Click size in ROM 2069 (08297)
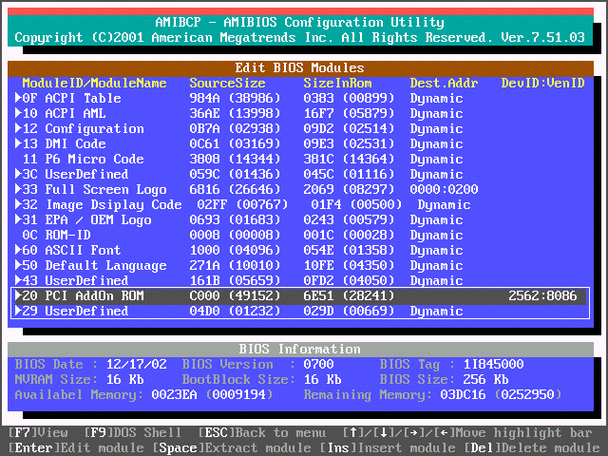The height and width of the screenshot is (456, 608). pos(349,189)
